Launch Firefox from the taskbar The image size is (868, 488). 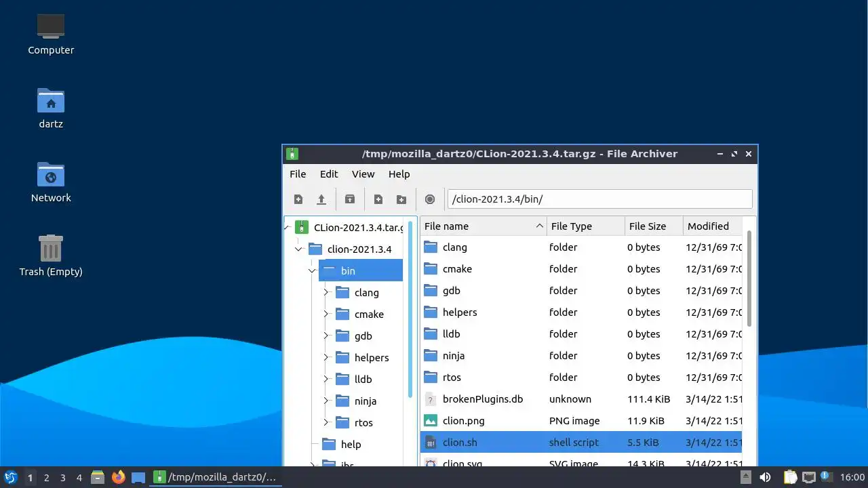click(119, 477)
